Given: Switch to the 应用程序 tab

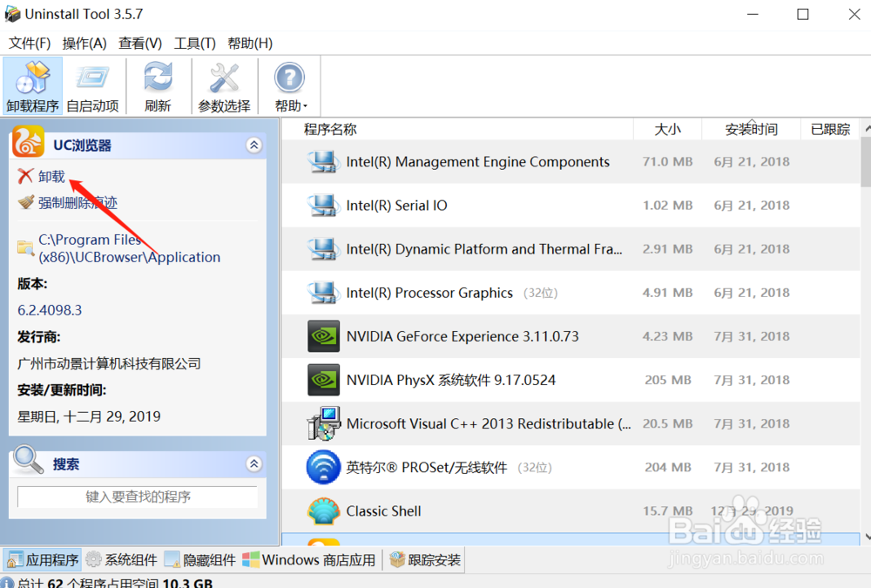Looking at the screenshot, I should click(44, 559).
